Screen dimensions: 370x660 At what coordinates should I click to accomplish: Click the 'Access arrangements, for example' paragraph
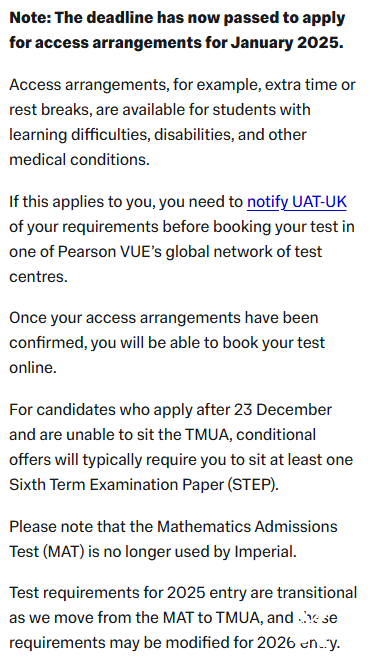point(183,122)
